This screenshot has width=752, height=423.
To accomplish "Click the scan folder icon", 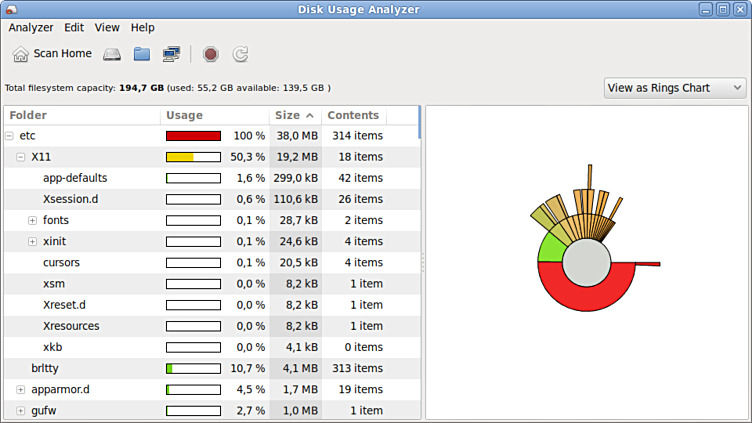I will pos(142,54).
